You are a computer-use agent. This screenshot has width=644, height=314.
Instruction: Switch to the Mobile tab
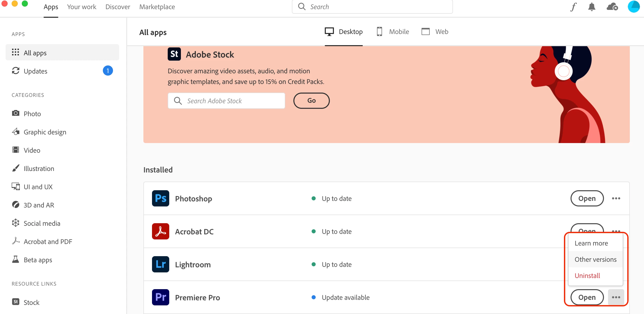[393, 32]
